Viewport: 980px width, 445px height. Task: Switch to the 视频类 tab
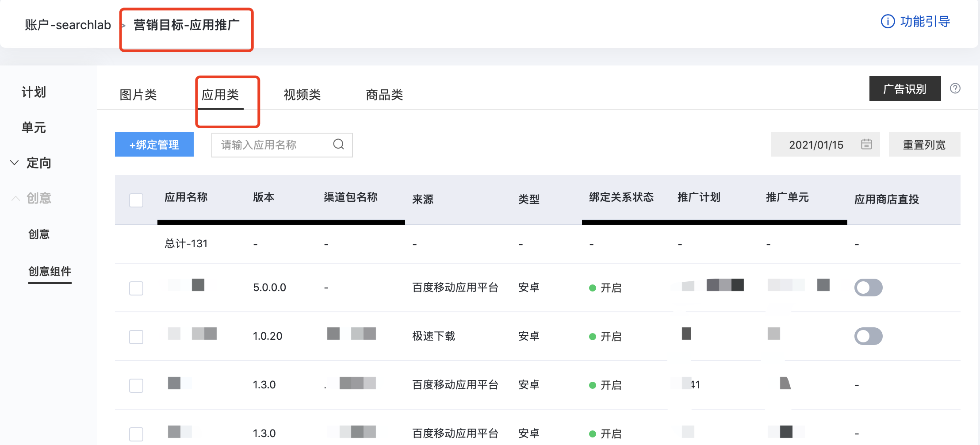(x=302, y=95)
